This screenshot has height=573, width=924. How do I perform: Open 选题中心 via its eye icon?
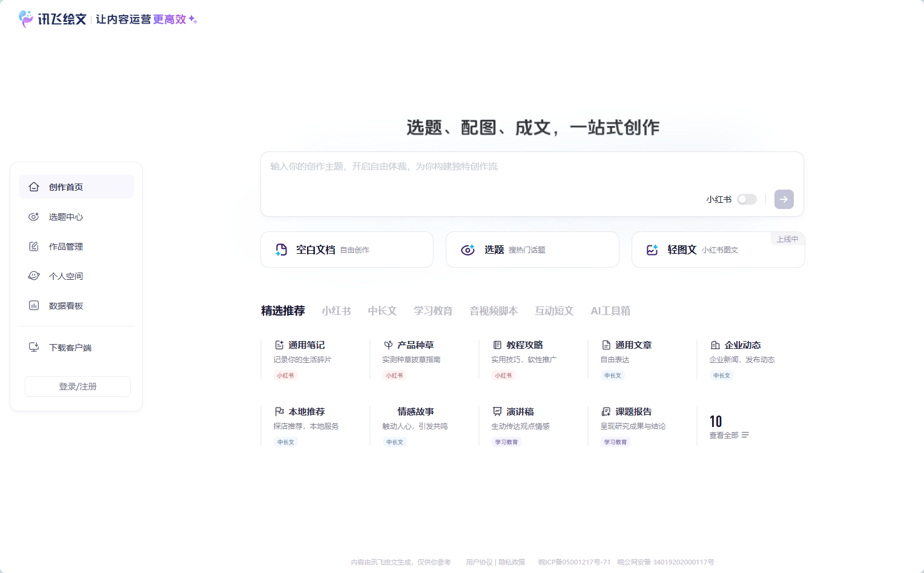click(34, 216)
